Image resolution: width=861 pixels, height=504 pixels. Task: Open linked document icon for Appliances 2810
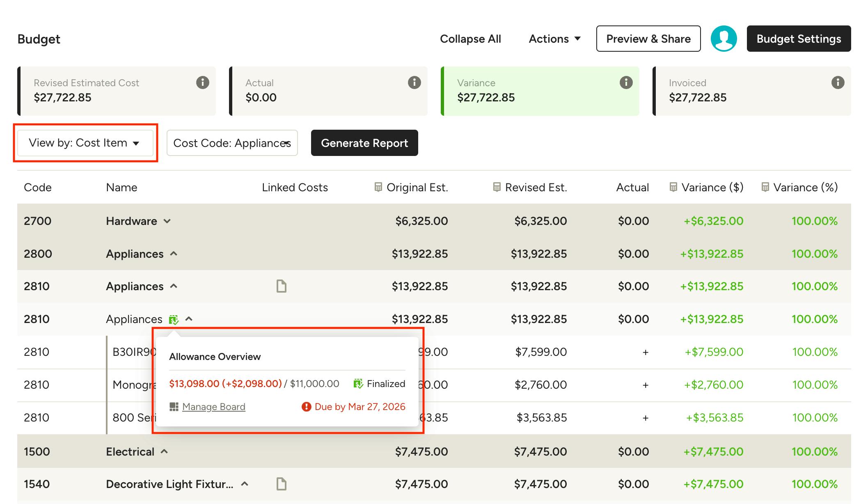[x=282, y=286]
